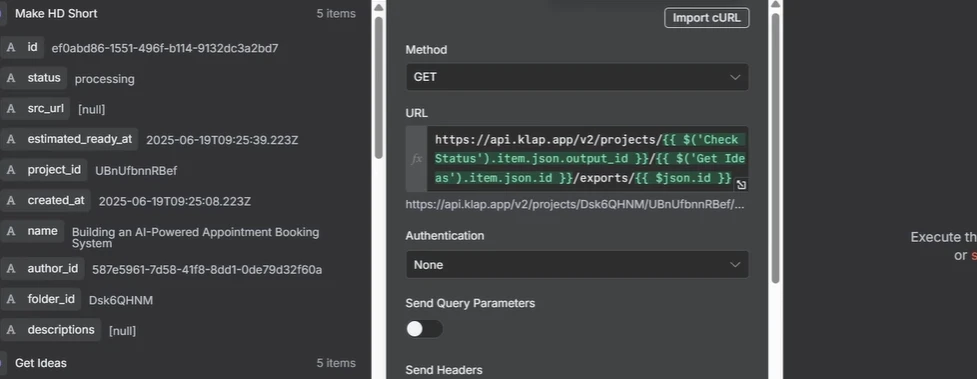Click the value 2025-06-19T09:25:08.223Z
Image resolution: width=977 pixels, height=379 pixels.
[175, 201]
